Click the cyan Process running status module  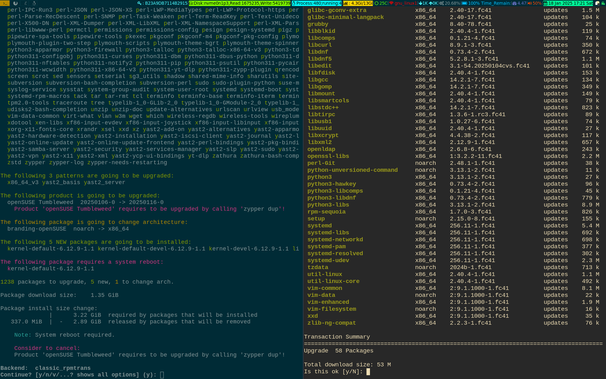coord(317,3)
